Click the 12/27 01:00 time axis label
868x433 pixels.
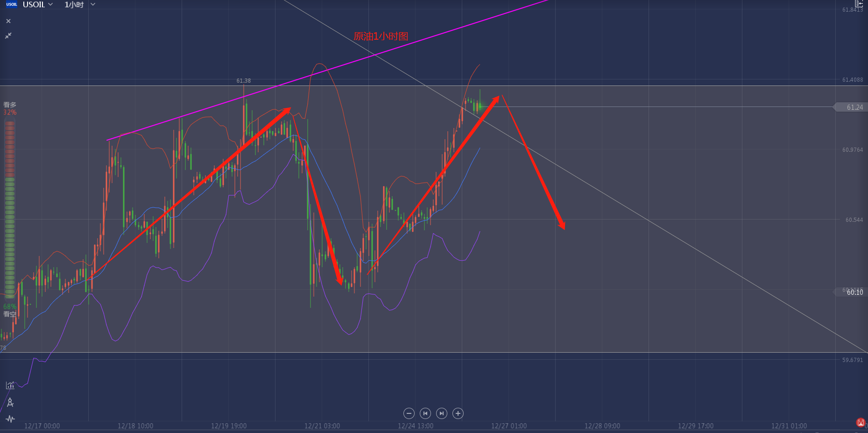(x=509, y=426)
